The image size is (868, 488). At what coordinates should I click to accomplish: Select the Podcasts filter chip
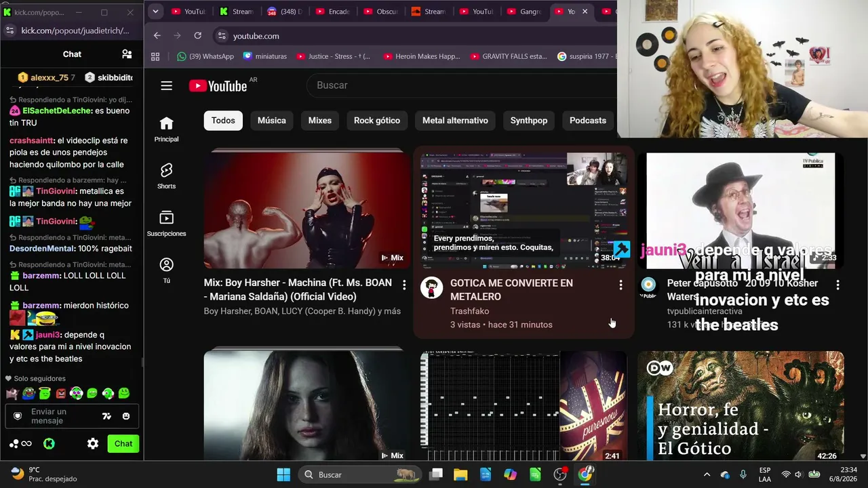tap(588, 121)
